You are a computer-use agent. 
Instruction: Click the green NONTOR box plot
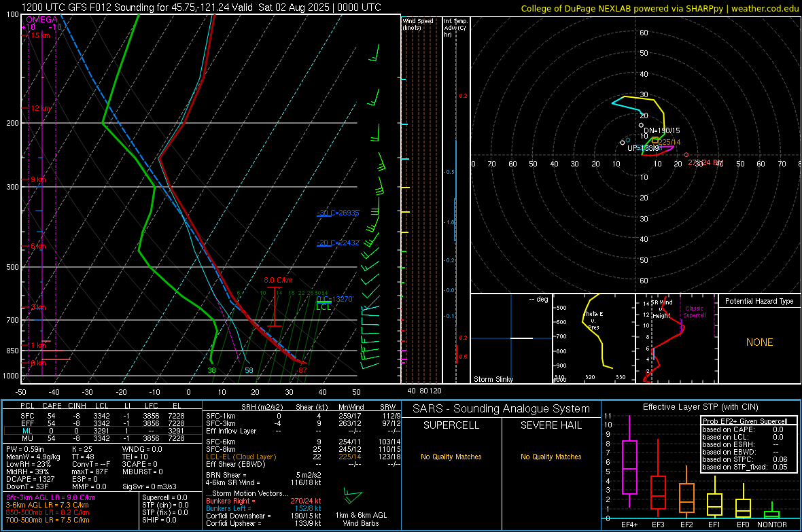(771, 512)
